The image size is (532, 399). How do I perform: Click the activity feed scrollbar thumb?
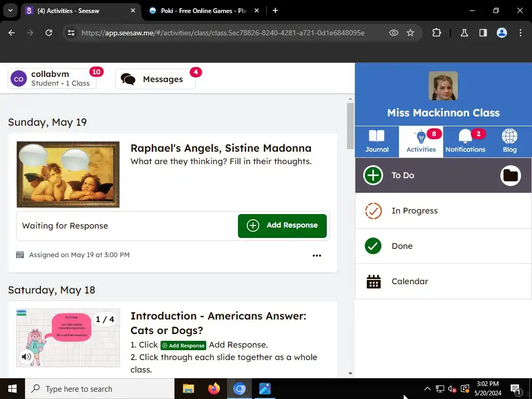point(350,126)
